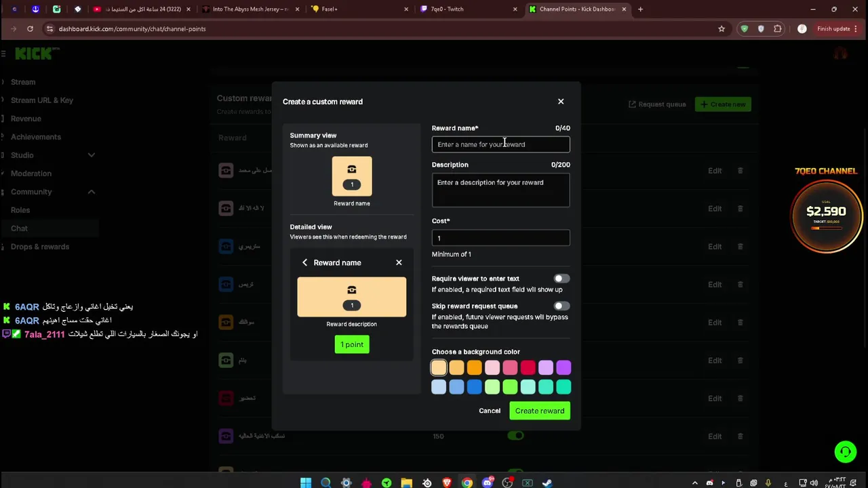Open Achievements in the sidebar
The image size is (868, 488).
(x=36, y=137)
